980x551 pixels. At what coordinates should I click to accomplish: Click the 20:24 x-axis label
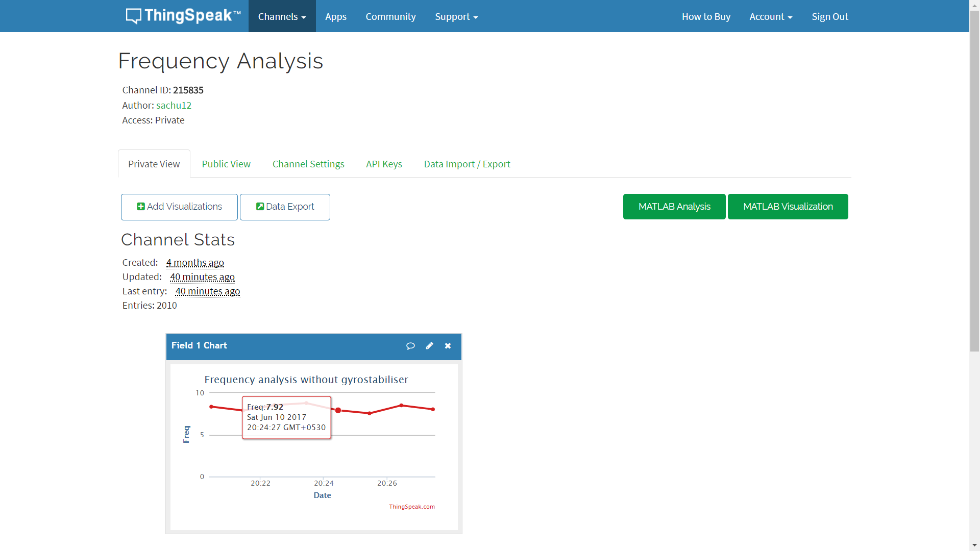[x=324, y=483]
